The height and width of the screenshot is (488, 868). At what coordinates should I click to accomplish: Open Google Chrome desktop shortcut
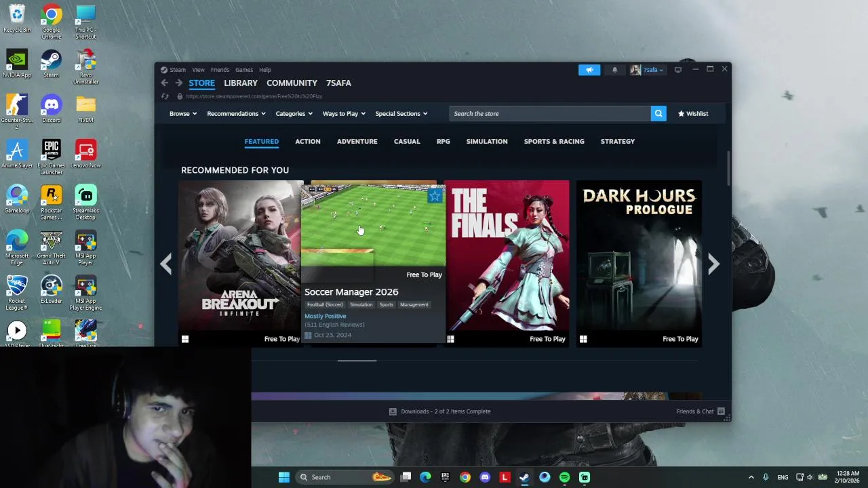click(x=51, y=22)
